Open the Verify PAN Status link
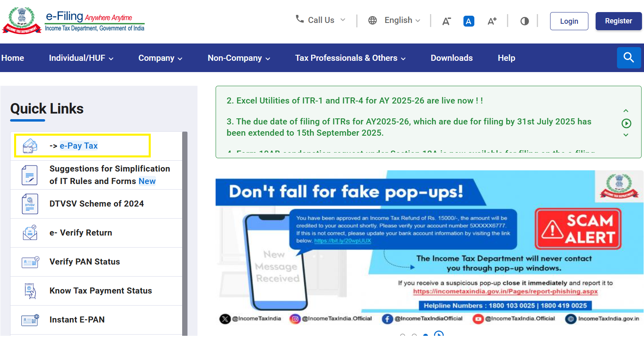Viewport: 644px width, 337px height. click(x=85, y=262)
